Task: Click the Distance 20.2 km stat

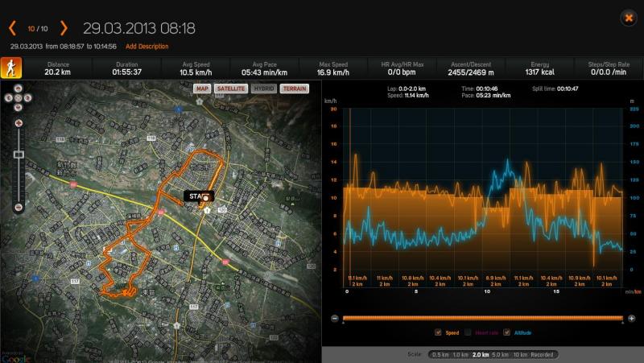Action: tap(58, 68)
